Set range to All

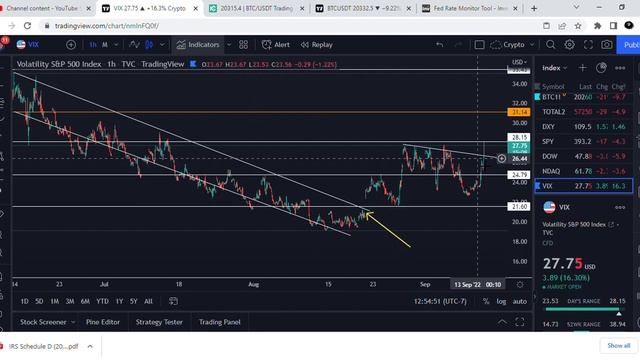[148, 301]
